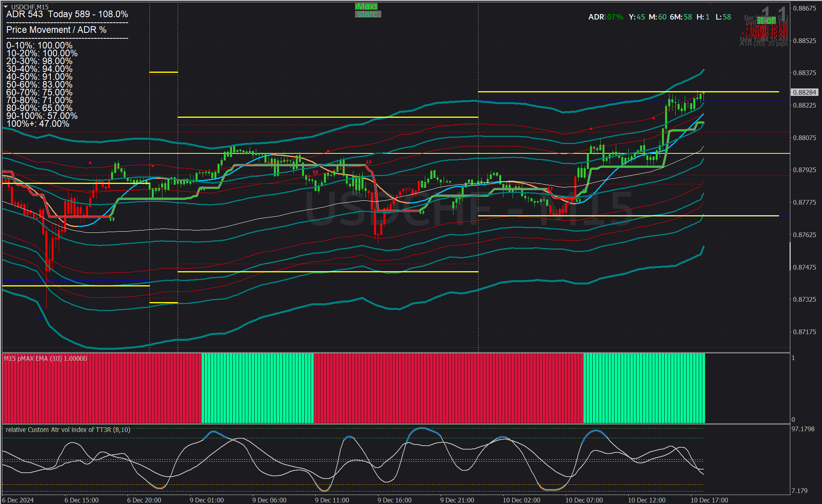Click the current price tag 0.88284
The width and height of the screenshot is (822, 504).
804,92
